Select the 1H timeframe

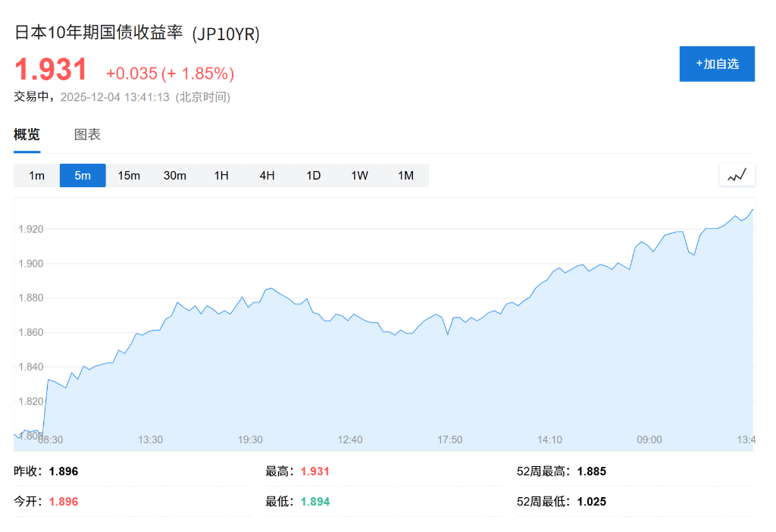pyautogui.click(x=221, y=175)
